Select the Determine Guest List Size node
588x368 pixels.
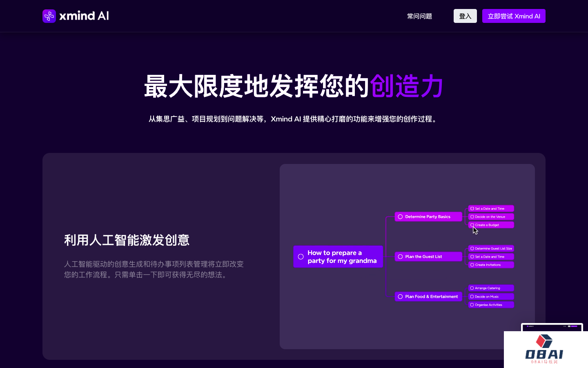click(491, 249)
